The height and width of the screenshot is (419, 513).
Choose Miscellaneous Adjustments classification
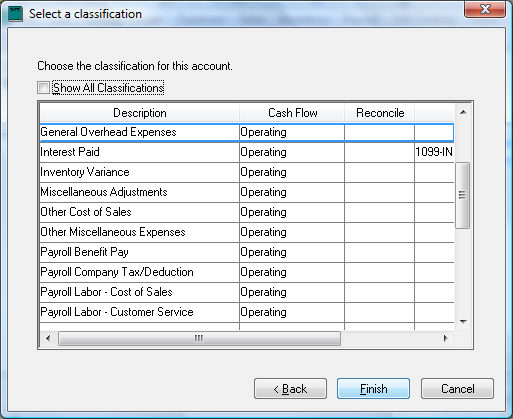(x=247, y=192)
